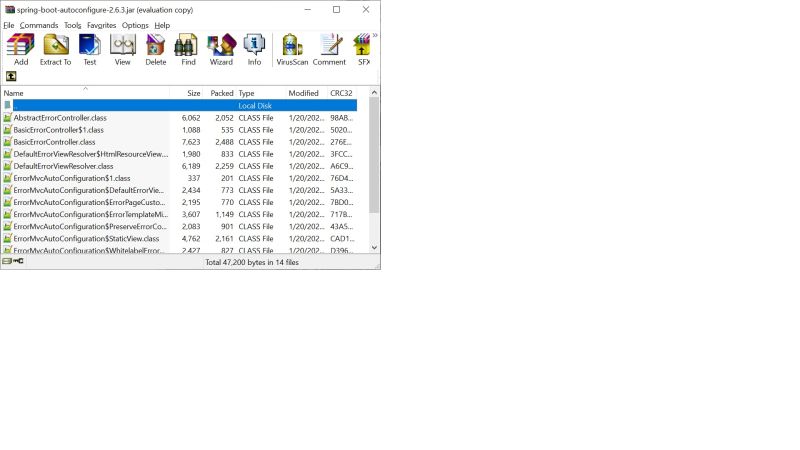Show archive Info
Screen dimensions: 800x450
[x=254, y=49]
